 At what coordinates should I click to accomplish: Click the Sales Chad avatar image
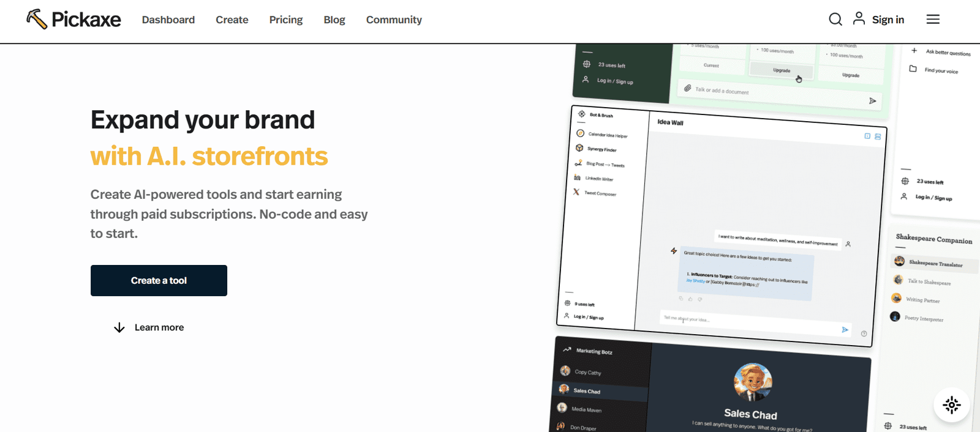pos(752,382)
